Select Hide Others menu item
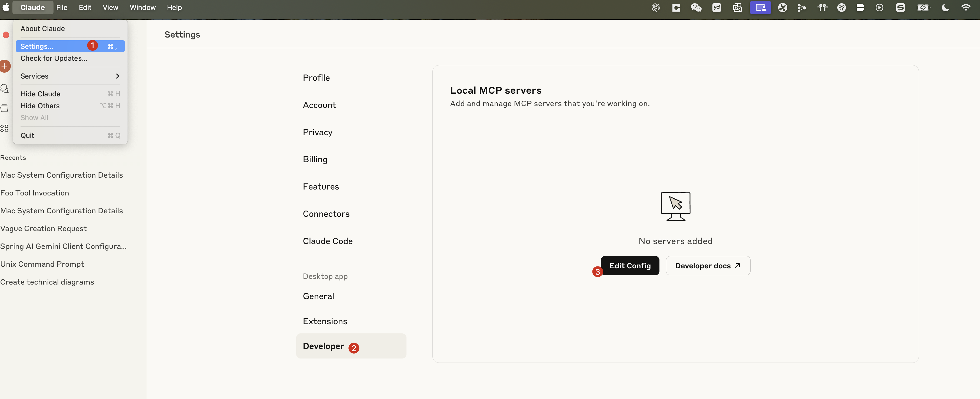 pyautogui.click(x=70, y=106)
